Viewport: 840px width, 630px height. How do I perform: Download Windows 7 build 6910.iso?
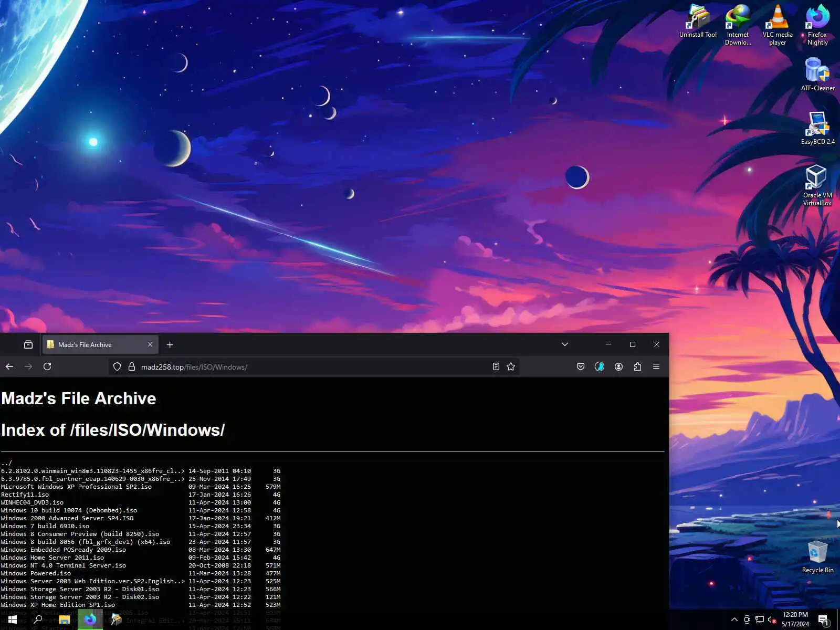click(45, 526)
